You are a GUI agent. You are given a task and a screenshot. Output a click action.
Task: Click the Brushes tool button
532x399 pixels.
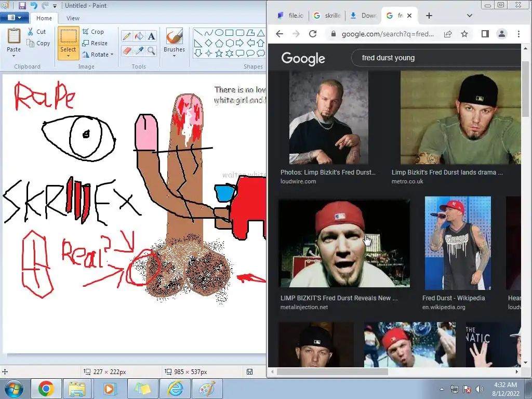[x=175, y=36]
